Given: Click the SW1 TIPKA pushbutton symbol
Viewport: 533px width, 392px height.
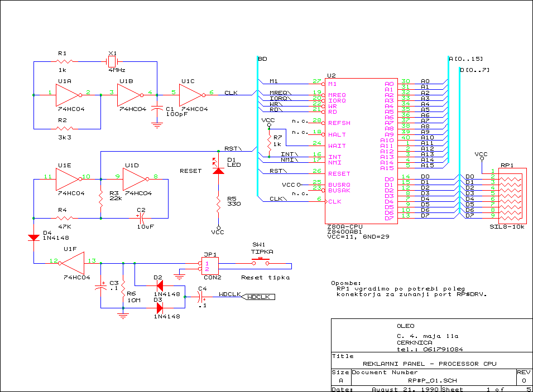Looking at the screenshot, I should 261,262.
